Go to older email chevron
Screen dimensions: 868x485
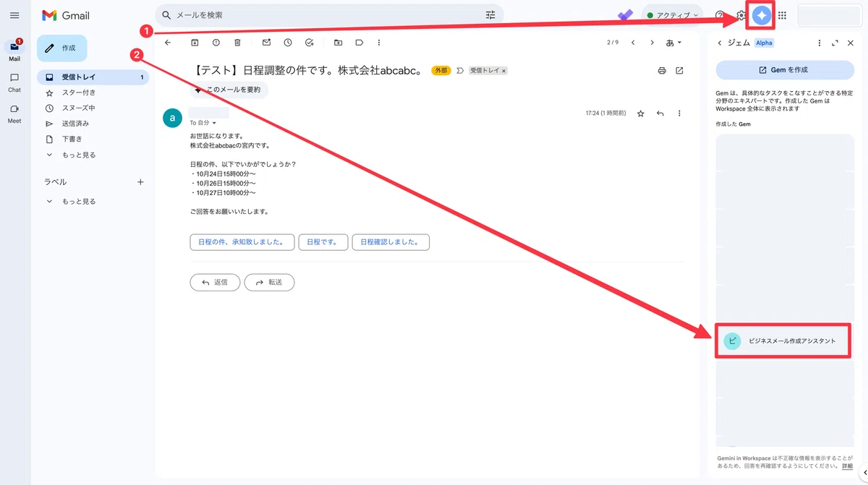coord(652,43)
